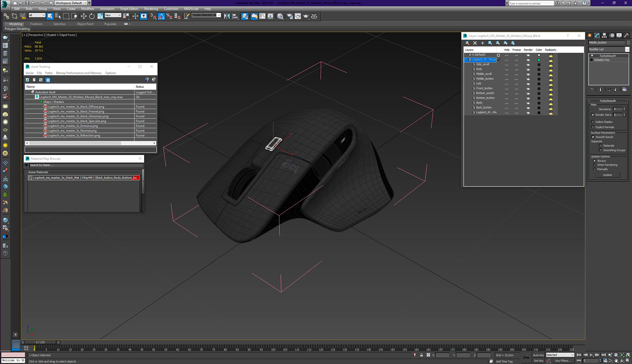Choose the Select and Move tool
This screenshot has width=632, height=364.
[x=84, y=16]
